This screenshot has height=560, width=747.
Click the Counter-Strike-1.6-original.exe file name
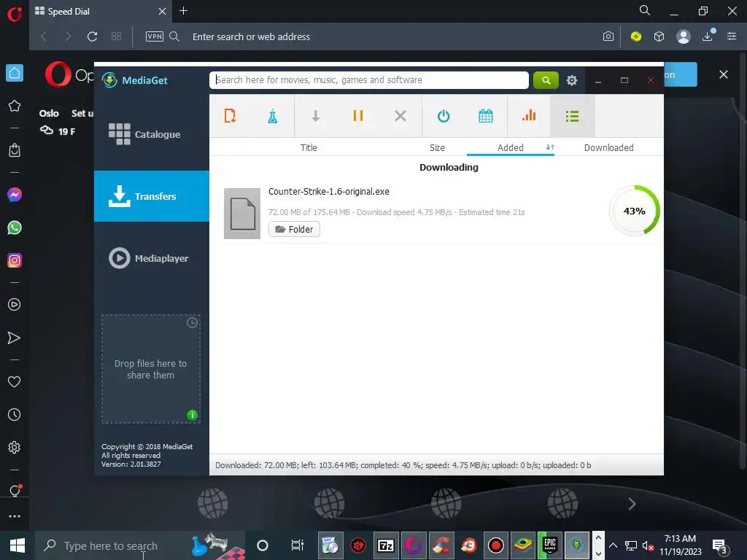click(329, 192)
